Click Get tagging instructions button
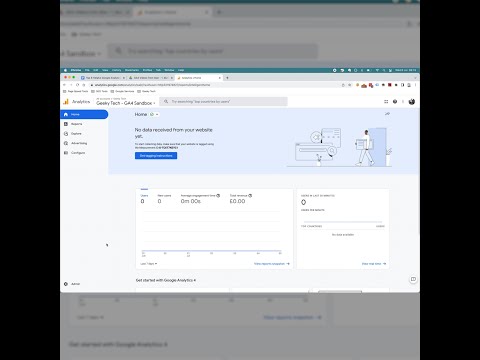Viewport: 480px width, 360px height. coord(156,156)
